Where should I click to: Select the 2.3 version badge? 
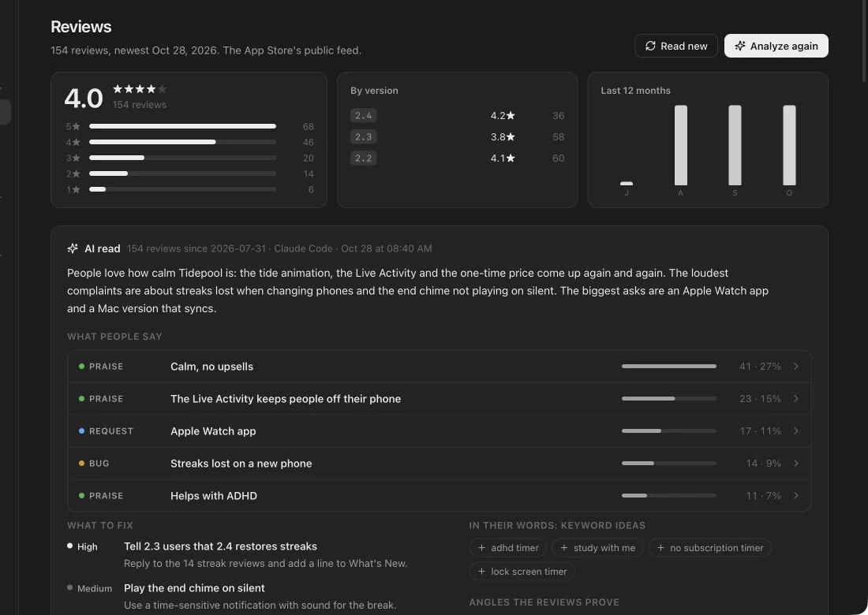point(363,136)
